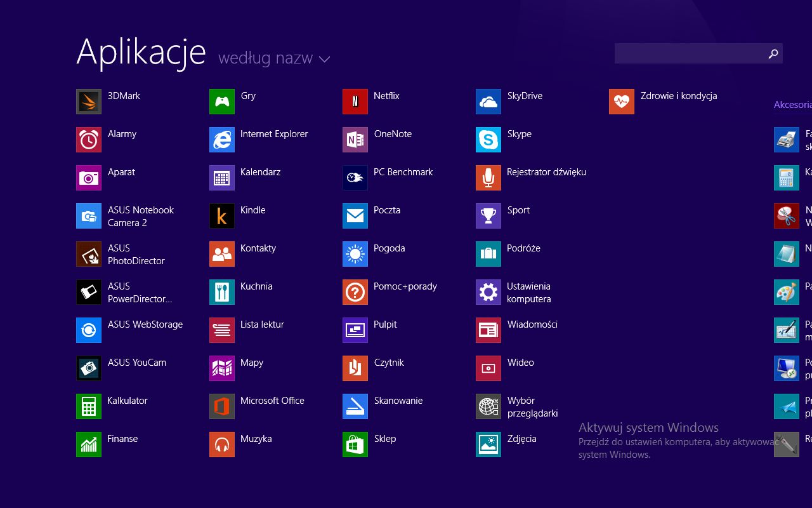Launch the Kindle icon

coord(222,216)
